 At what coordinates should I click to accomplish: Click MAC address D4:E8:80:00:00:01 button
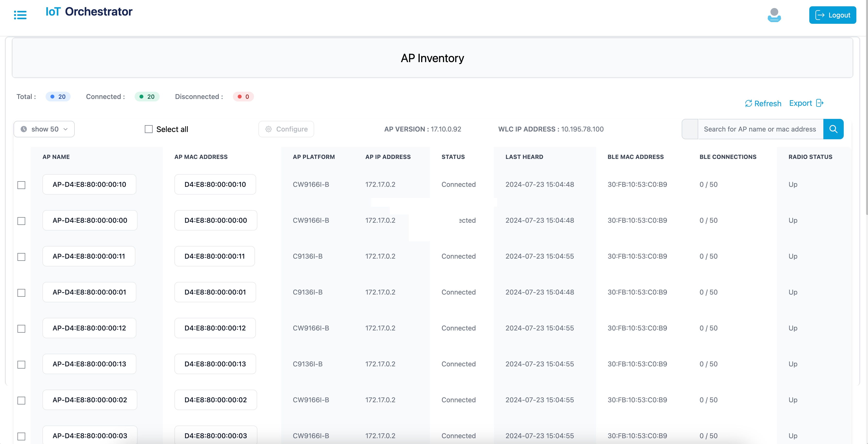coord(215,292)
